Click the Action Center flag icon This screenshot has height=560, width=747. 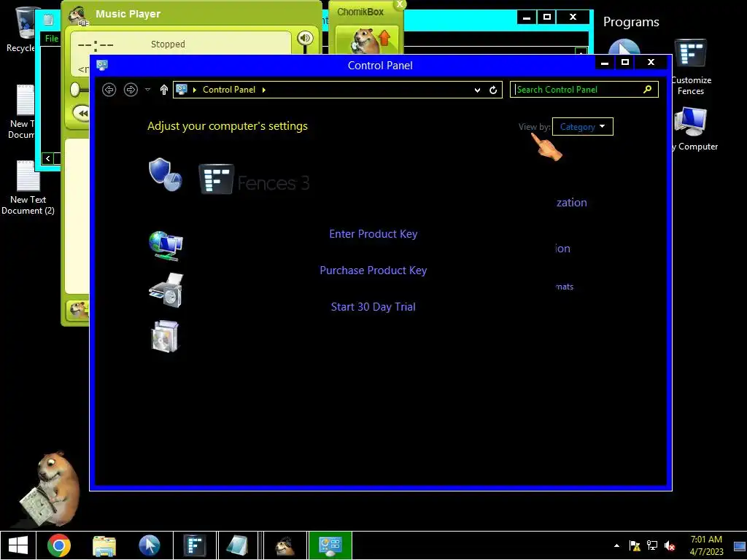click(x=635, y=545)
